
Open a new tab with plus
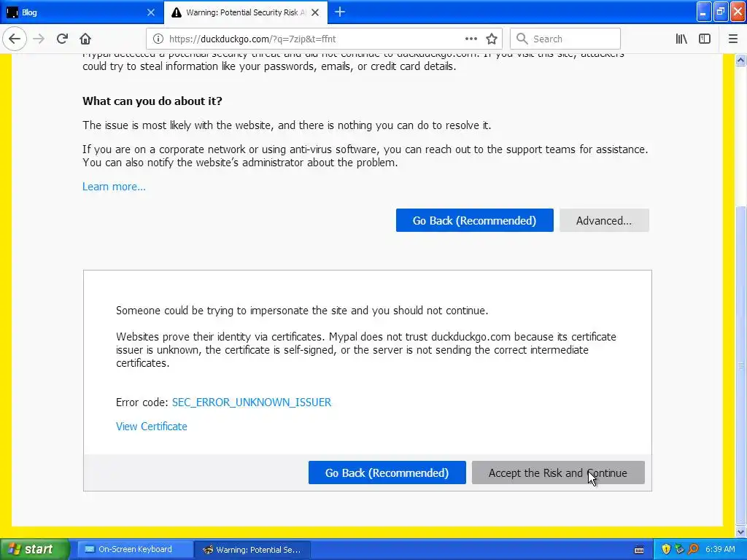click(x=340, y=12)
